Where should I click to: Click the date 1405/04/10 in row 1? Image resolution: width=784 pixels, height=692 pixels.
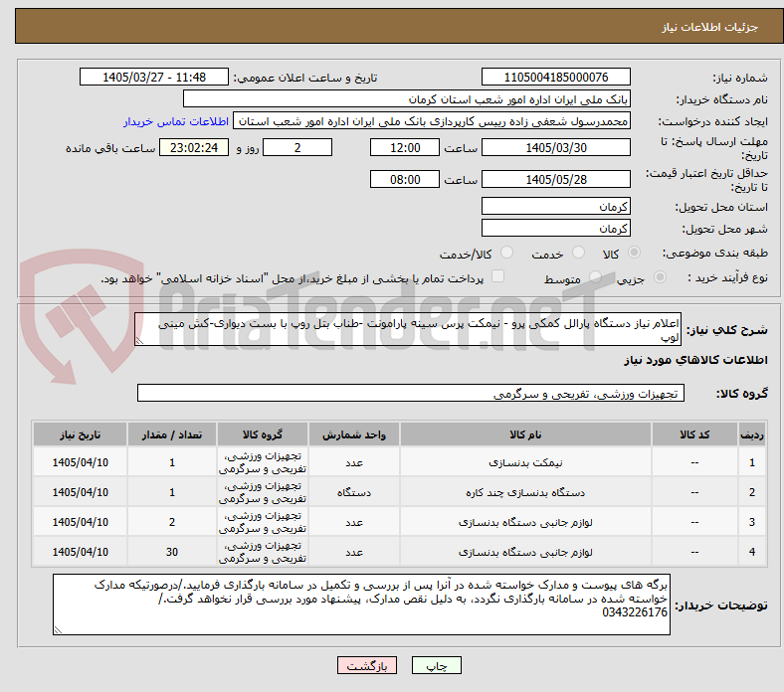coord(80,462)
